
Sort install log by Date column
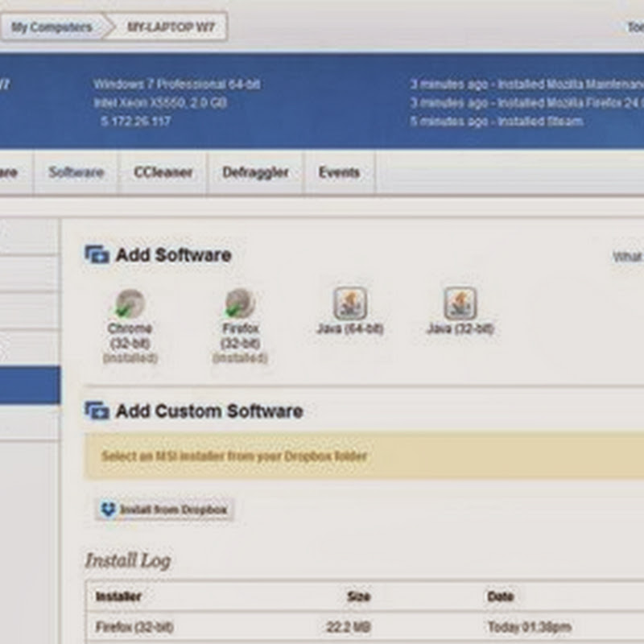coord(500,597)
